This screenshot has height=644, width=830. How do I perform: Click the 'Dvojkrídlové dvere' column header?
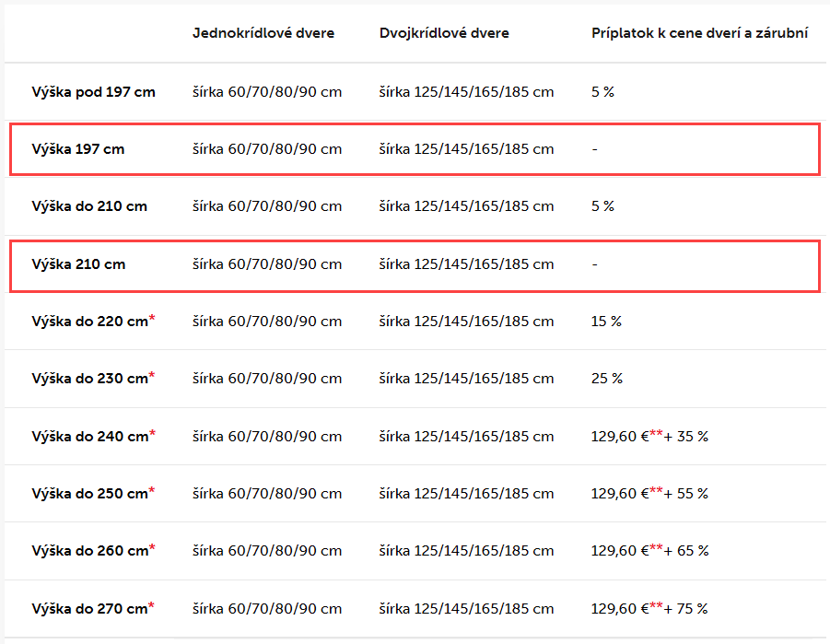[x=444, y=33]
